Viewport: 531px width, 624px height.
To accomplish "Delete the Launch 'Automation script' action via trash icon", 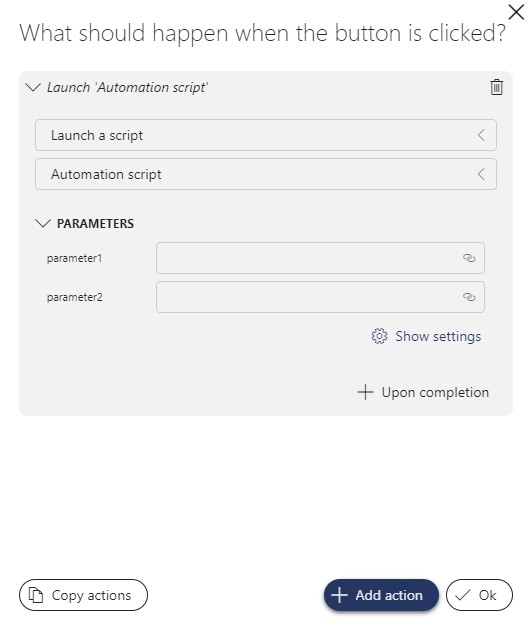I will [496, 87].
